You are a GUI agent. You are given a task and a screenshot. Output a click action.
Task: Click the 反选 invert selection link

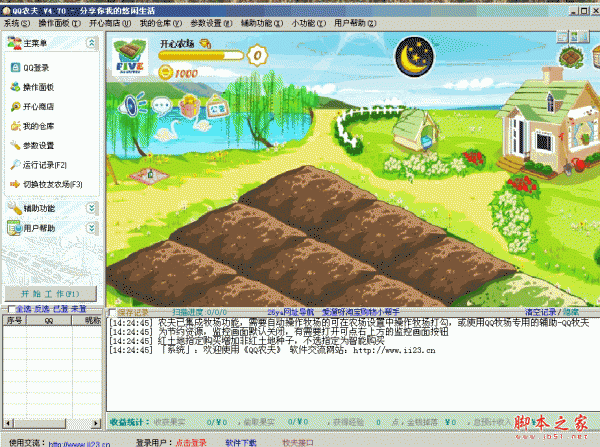tap(42, 308)
